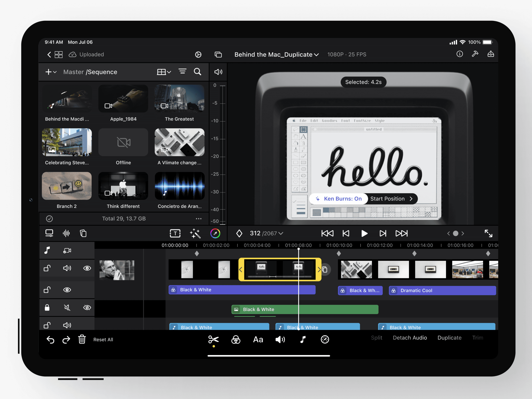The width and height of the screenshot is (532, 399).
Task: Toggle visibility of the second track
Action: 67,290
